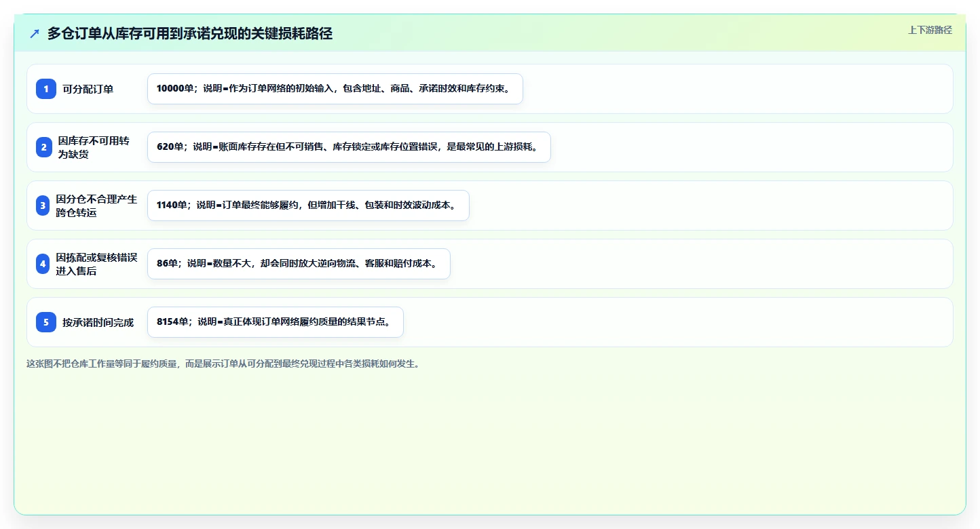Open the 10000单 description box
This screenshot has width=980, height=529.
[335, 89]
